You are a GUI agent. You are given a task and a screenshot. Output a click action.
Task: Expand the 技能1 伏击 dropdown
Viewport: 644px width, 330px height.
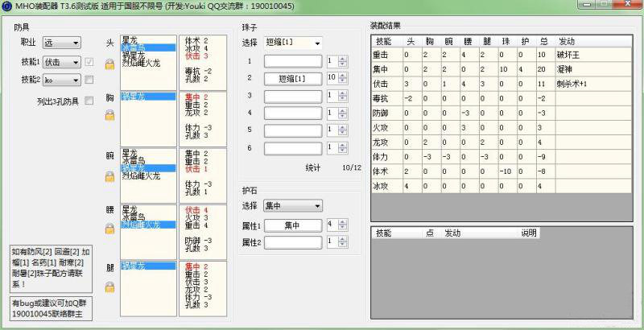(x=63, y=62)
